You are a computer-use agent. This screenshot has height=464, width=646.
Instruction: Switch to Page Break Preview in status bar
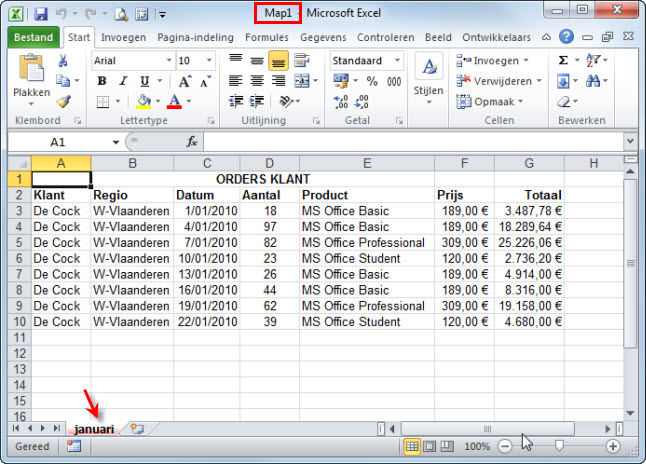click(x=447, y=446)
